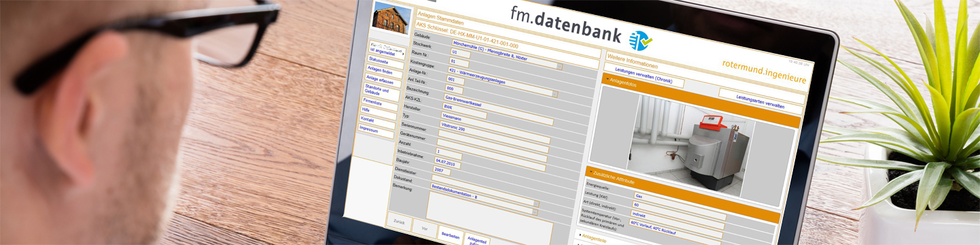
Task: Open the Kostengruppe dropdown arrow
Action: pyautogui.click(x=559, y=66)
